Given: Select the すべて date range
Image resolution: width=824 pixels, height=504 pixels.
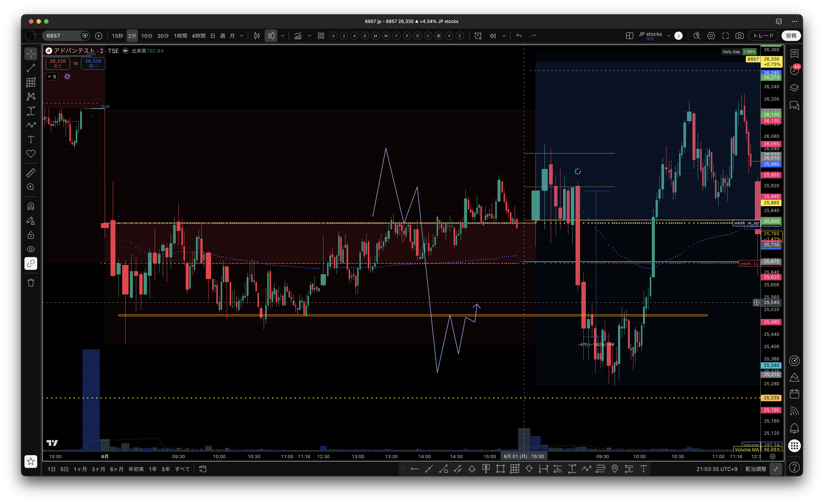Looking at the screenshot, I should 183,469.
